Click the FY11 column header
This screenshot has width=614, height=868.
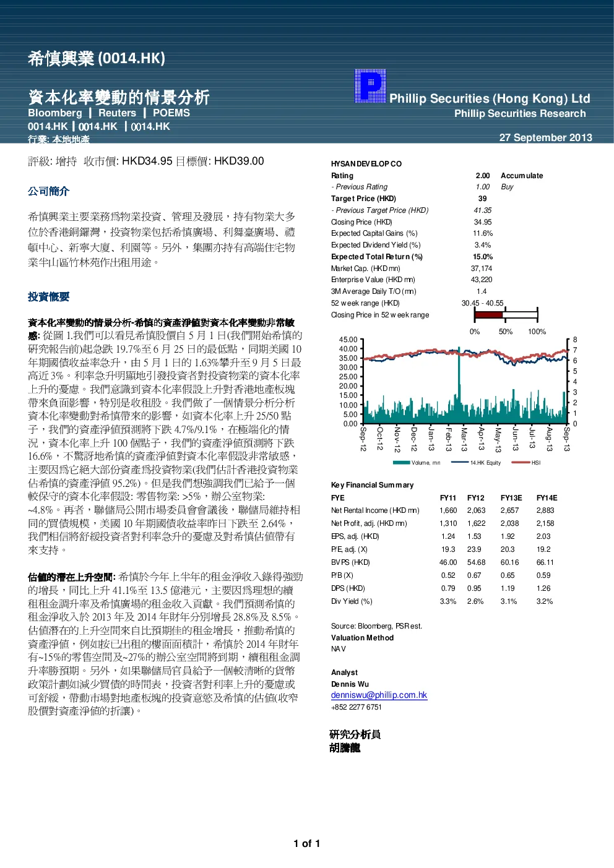(448, 498)
